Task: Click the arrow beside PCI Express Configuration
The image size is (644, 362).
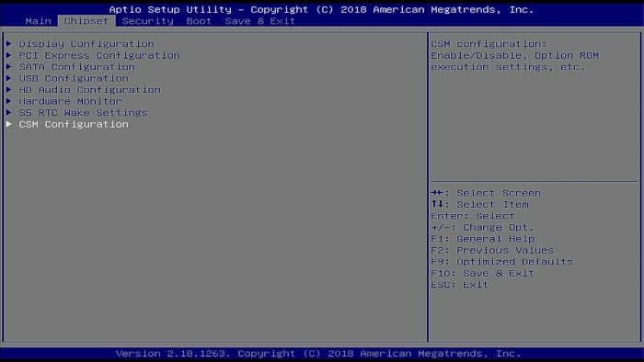Action: (9, 55)
